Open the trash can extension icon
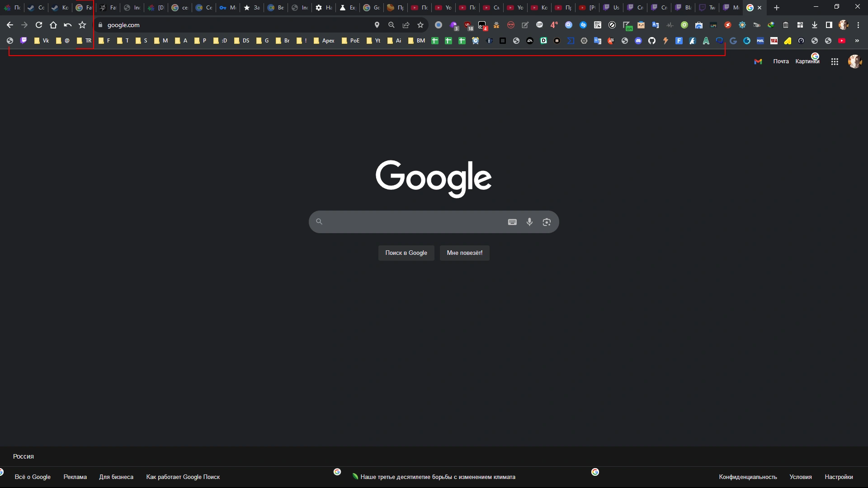The height and width of the screenshot is (488, 868). click(786, 25)
